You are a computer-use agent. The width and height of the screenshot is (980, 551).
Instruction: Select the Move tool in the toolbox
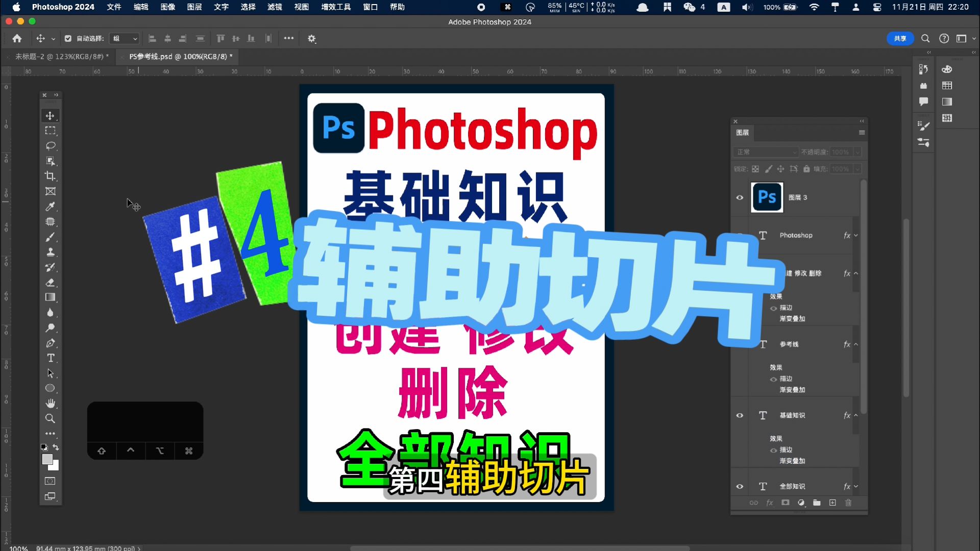click(50, 116)
